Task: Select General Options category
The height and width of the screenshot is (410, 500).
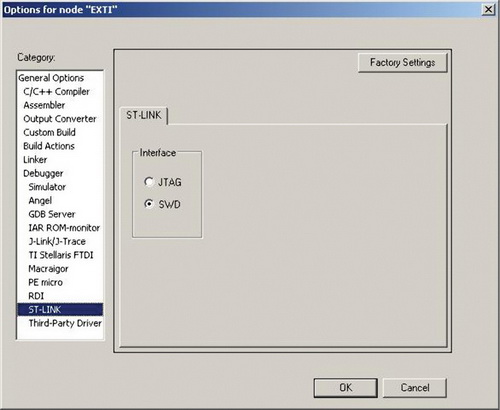Action: [51, 78]
